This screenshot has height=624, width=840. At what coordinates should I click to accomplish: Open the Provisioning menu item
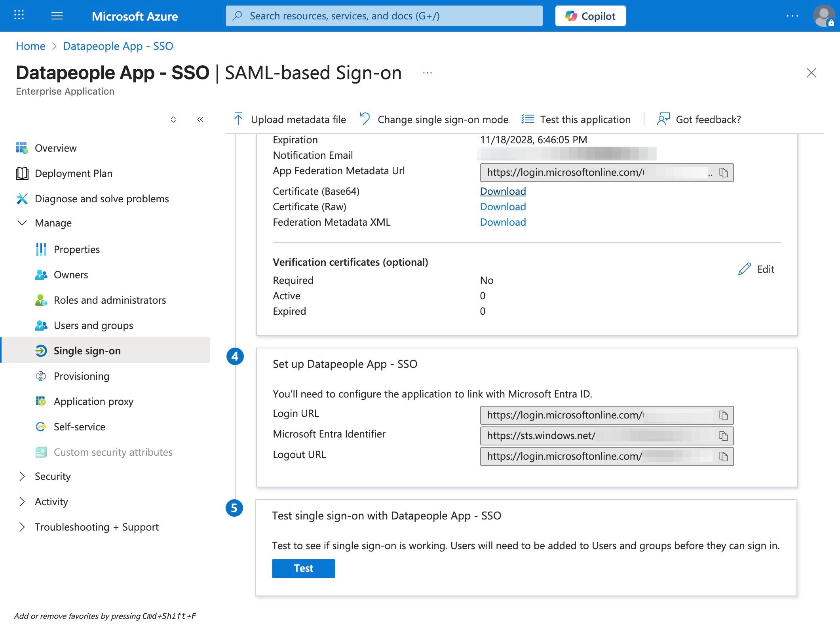(82, 376)
